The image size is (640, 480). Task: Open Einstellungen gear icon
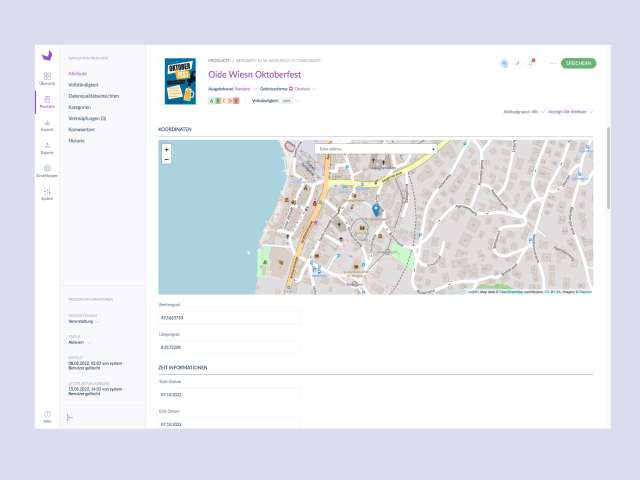(x=47, y=170)
